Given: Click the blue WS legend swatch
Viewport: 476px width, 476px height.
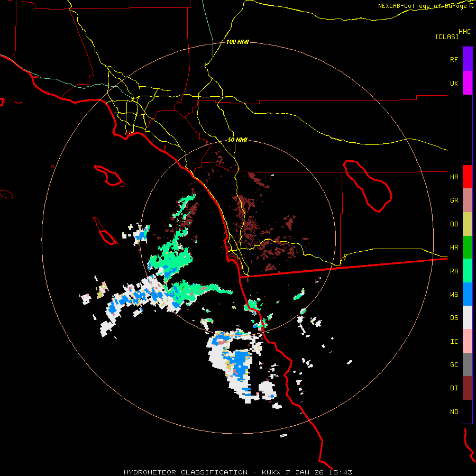Looking at the screenshot, I should point(467,294).
